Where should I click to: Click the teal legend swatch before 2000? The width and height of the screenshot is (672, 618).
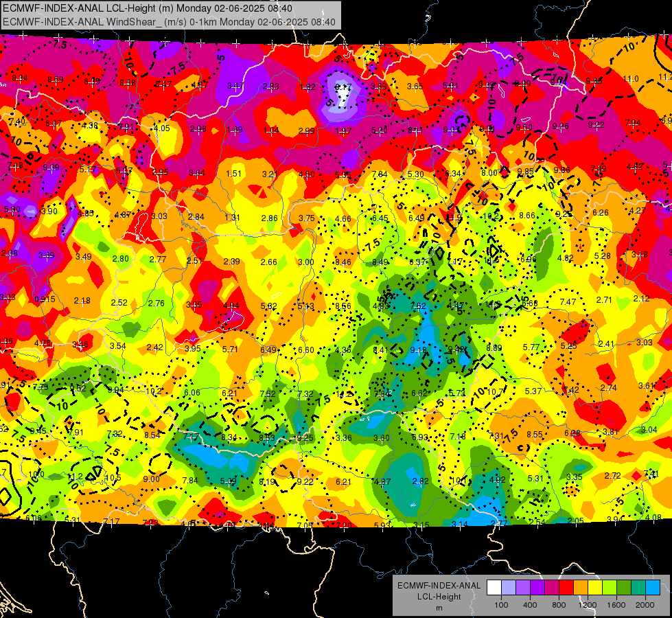pos(638,588)
